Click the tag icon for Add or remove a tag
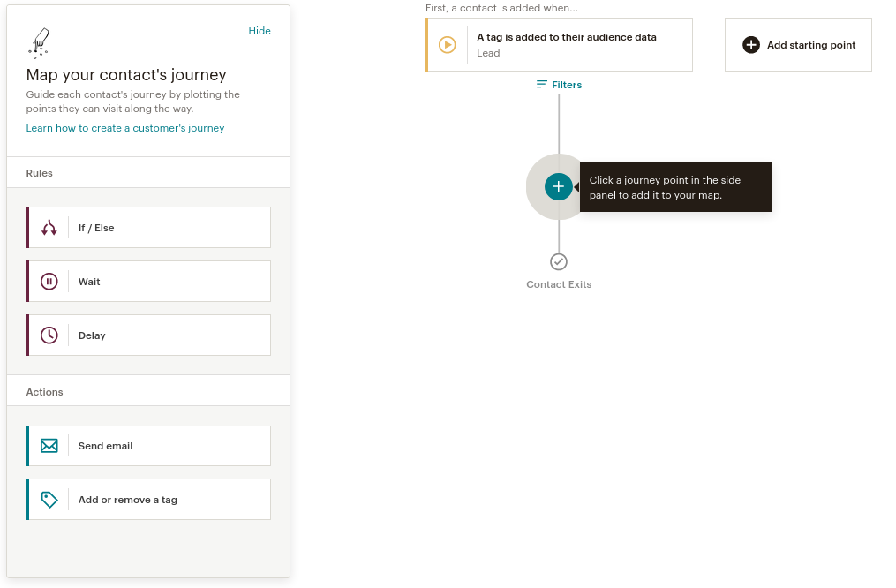Viewport: 896px width, 588px height. [49, 500]
